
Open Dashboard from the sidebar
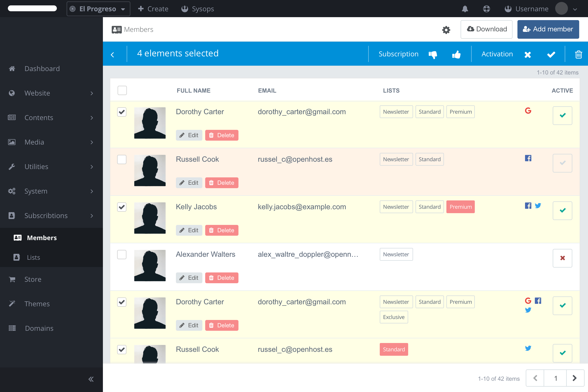[x=42, y=69]
